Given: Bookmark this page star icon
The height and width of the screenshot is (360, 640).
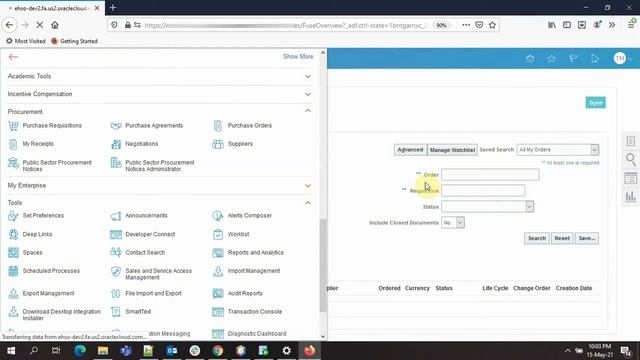Looking at the screenshot, I should (x=493, y=25).
